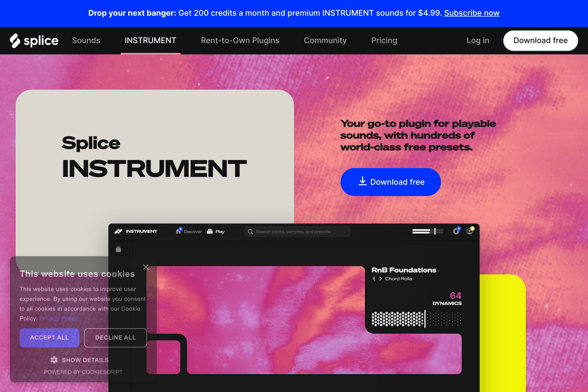Click the credits icon with blue badge
This screenshot has width=588, height=392.
click(x=456, y=231)
